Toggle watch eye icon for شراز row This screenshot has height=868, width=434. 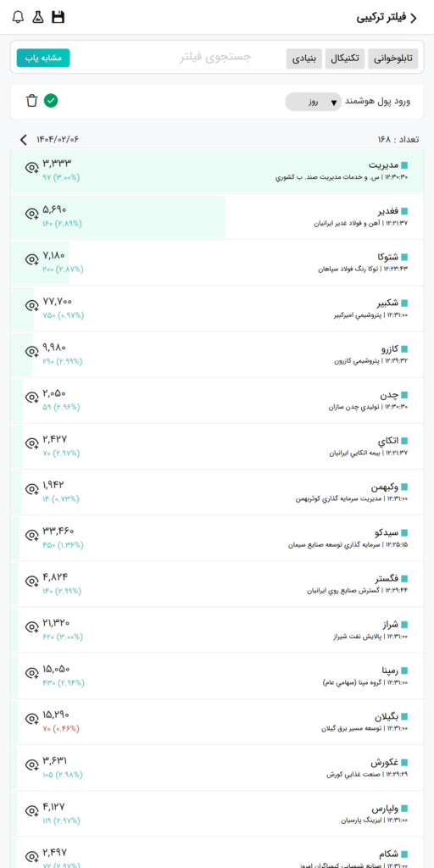pyautogui.click(x=32, y=627)
